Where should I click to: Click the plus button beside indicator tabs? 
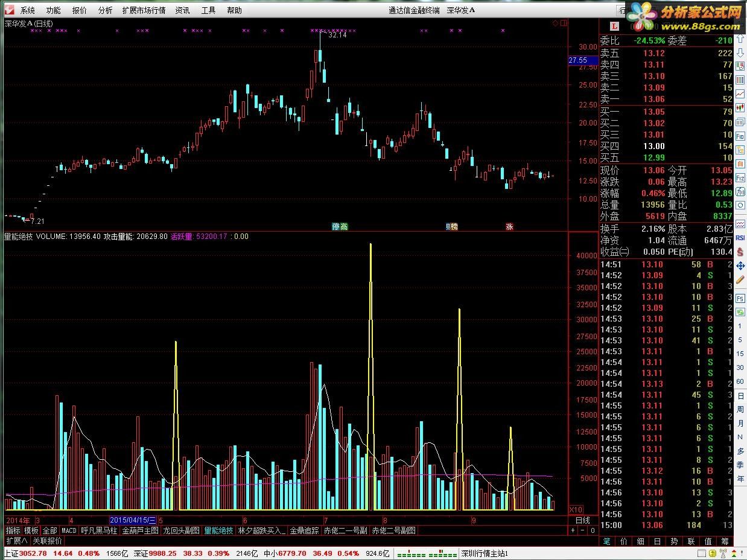(573, 530)
